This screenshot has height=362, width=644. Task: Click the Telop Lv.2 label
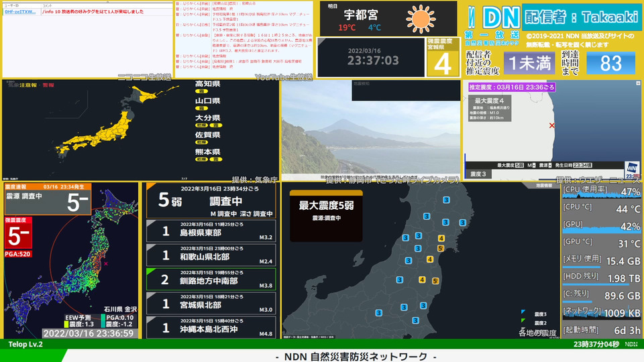coord(25,344)
